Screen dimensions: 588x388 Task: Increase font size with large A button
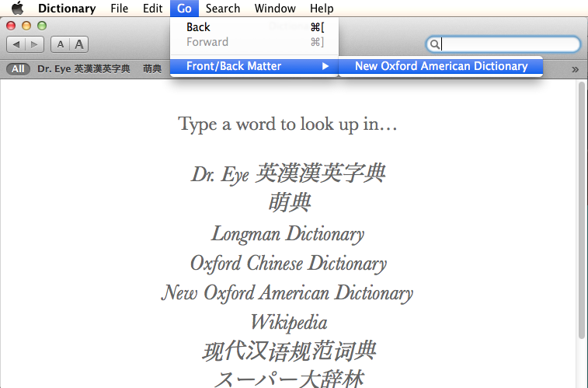[78, 44]
